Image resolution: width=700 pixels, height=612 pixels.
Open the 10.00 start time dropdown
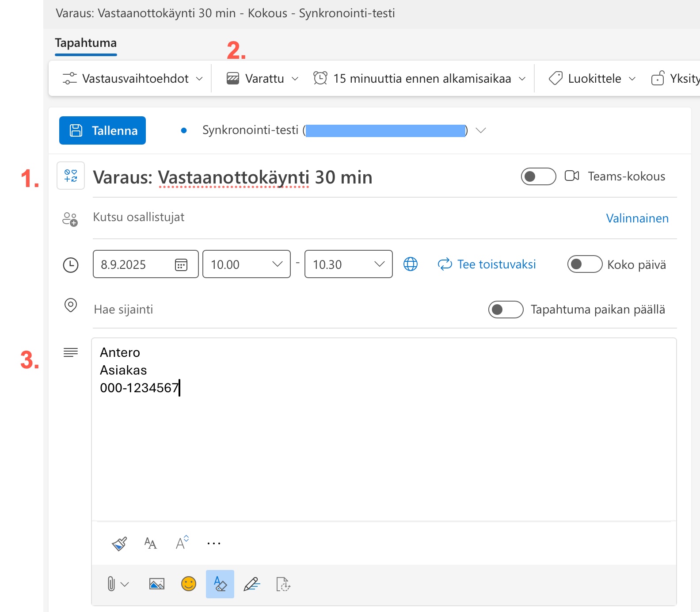(x=246, y=264)
